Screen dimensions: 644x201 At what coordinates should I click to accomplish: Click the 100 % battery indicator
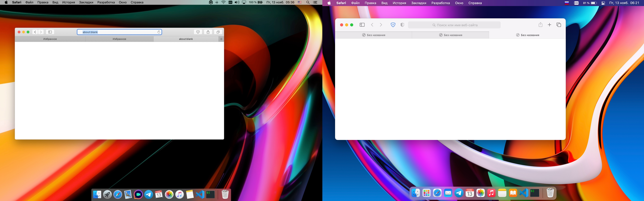click(256, 2)
